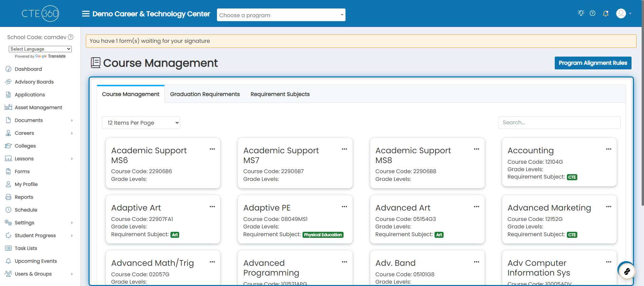Click the Physical Education subject badge
The image size is (644, 286).
pos(323,235)
